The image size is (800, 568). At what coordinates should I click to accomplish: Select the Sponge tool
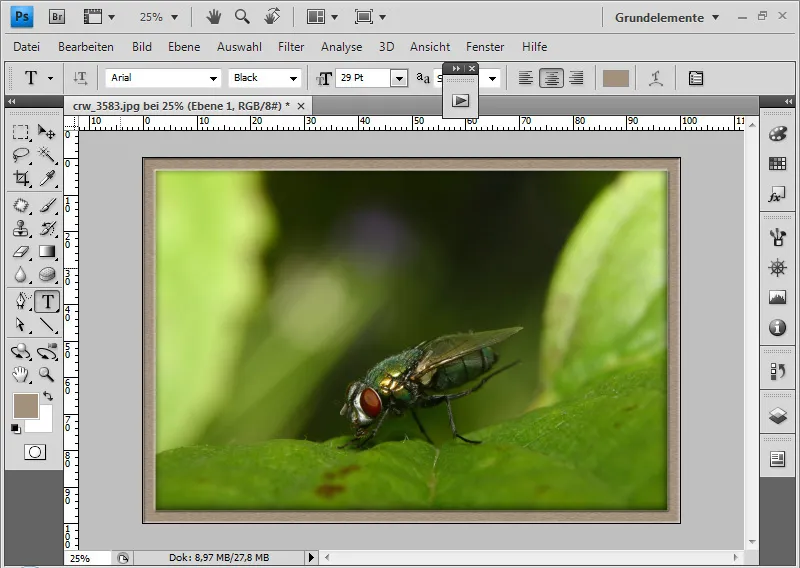point(47,275)
